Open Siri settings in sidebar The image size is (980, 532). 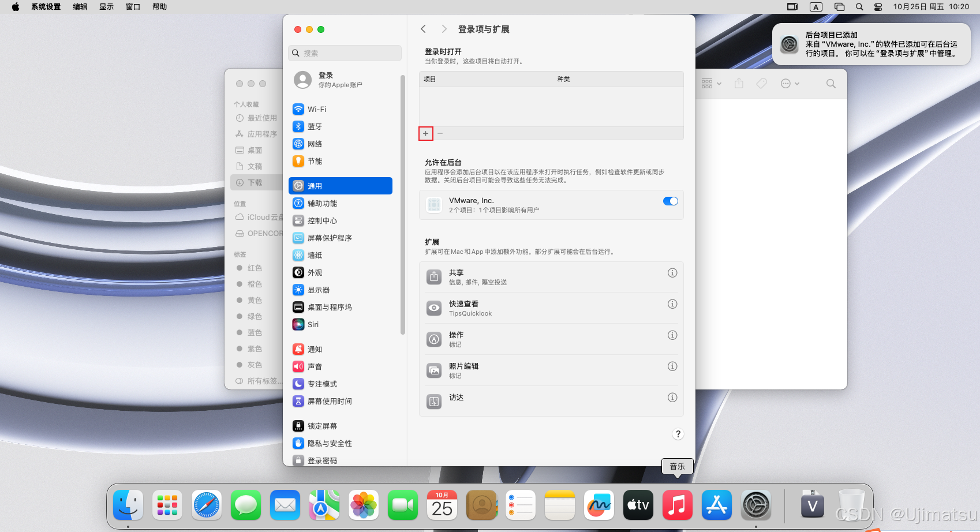(341, 324)
